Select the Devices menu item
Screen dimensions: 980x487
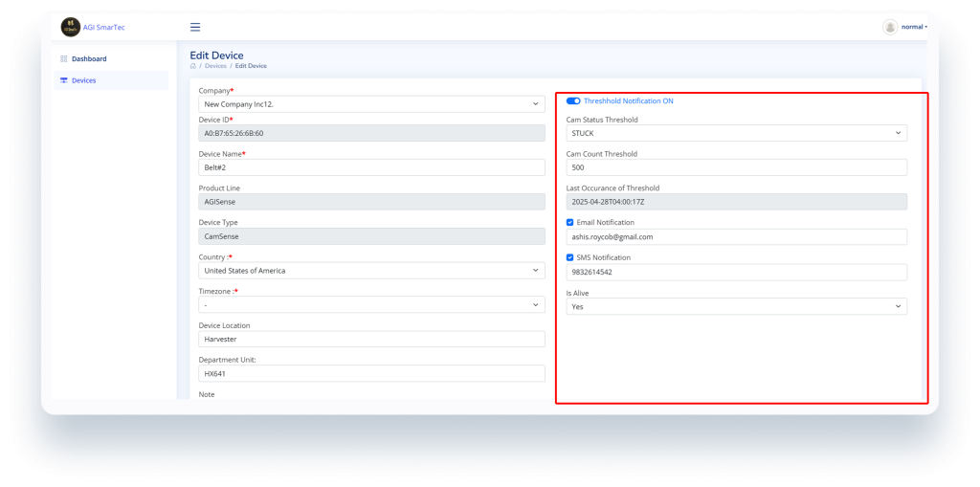pyautogui.click(x=84, y=80)
